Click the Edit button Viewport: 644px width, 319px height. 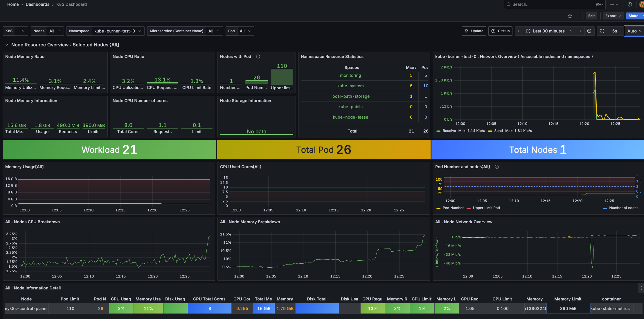(x=591, y=16)
